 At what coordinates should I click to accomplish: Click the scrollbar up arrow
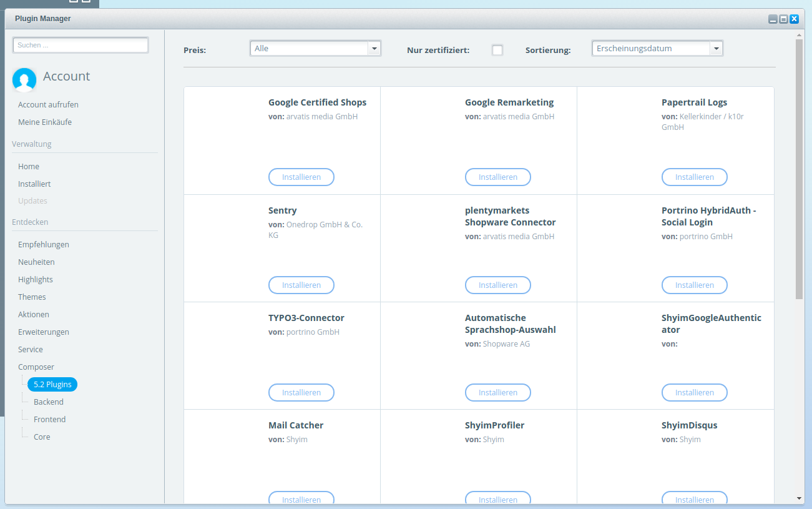point(799,35)
